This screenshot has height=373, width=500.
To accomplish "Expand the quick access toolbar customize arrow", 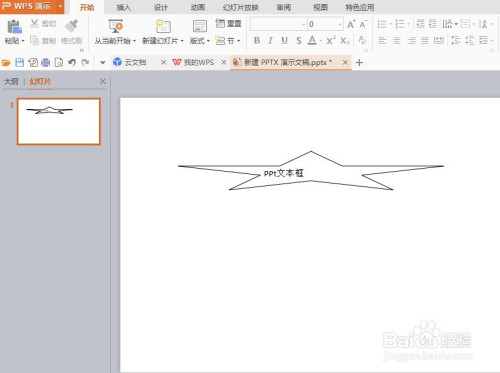I will click(x=102, y=63).
